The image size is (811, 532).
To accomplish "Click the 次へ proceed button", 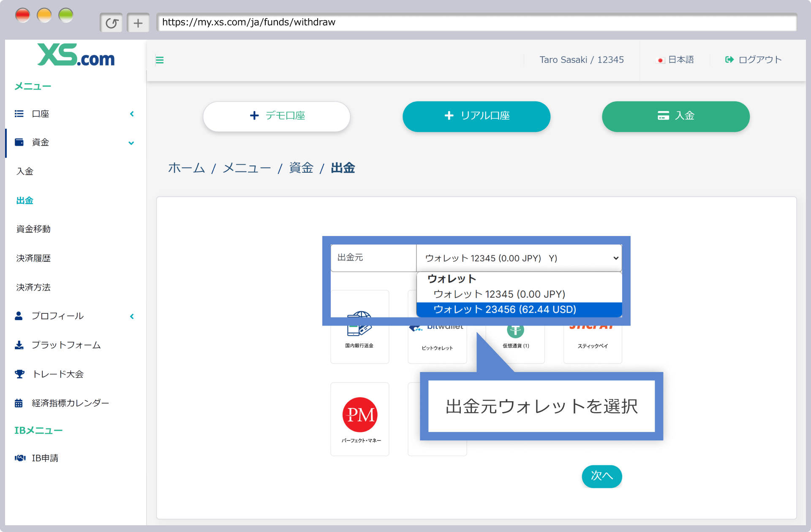I will coord(602,475).
